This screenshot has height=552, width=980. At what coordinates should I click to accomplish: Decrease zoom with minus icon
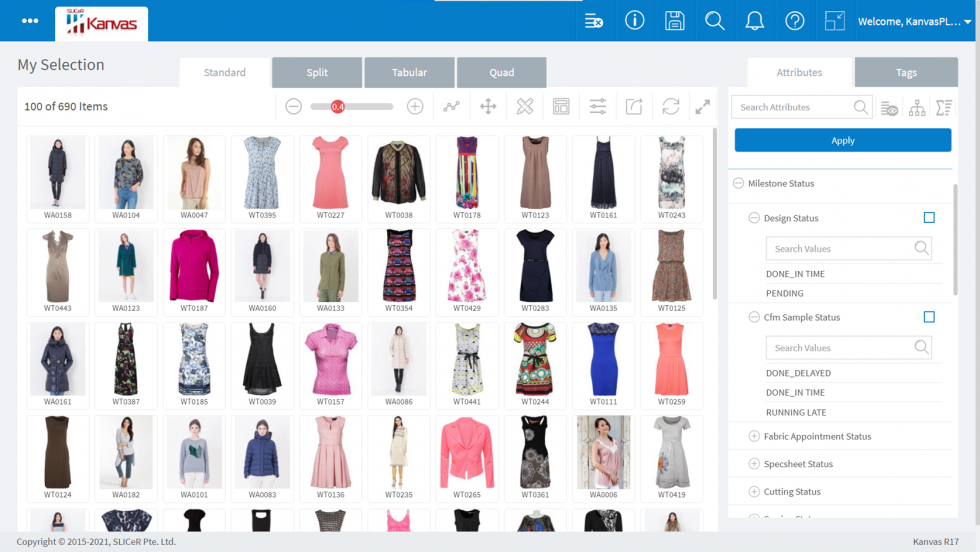click(x=294, y=106)
